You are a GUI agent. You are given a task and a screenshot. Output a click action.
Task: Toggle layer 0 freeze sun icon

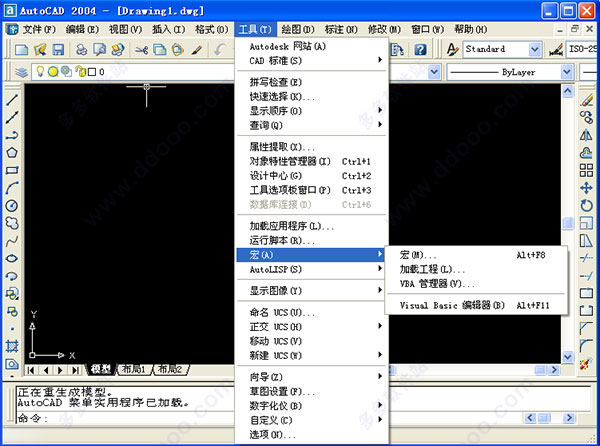click(53, 72)
